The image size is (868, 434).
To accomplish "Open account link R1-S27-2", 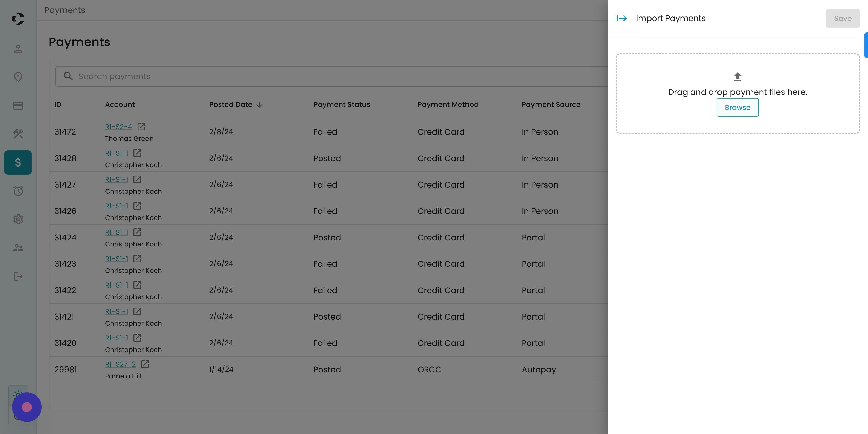I will [120, 364].
